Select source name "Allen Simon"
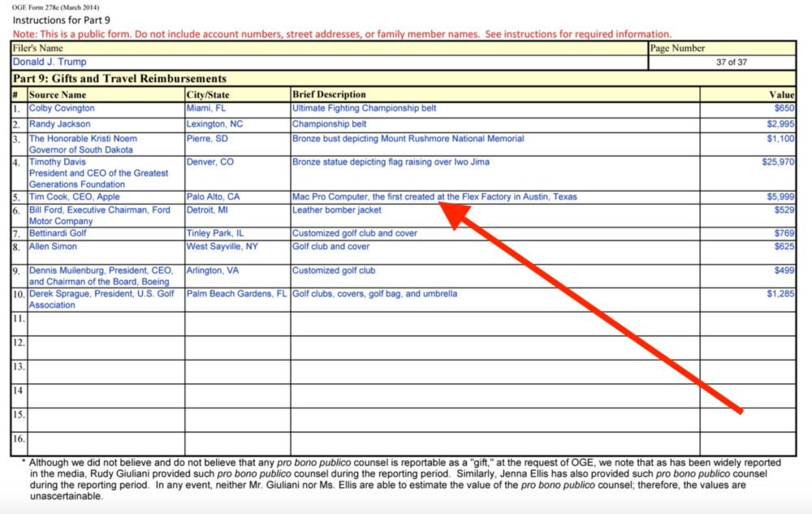 pyautogui.click(x=53, y=246)
